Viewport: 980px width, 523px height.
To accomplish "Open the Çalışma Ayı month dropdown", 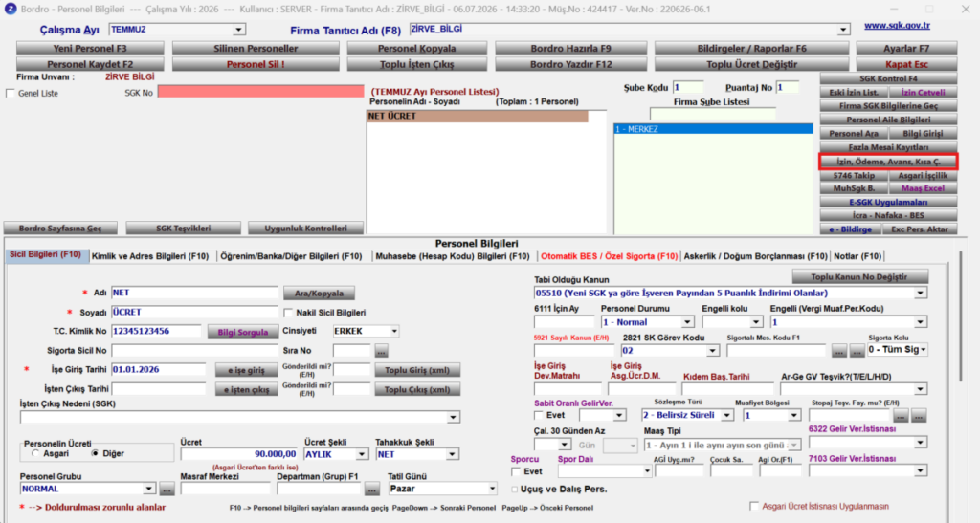I will [x=238, y=30].
